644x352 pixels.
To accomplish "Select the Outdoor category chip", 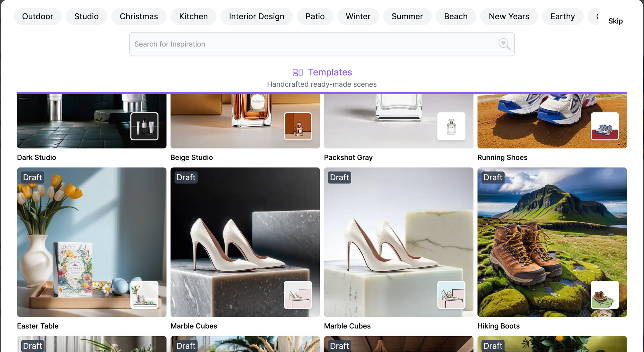I will click(37, 16).
